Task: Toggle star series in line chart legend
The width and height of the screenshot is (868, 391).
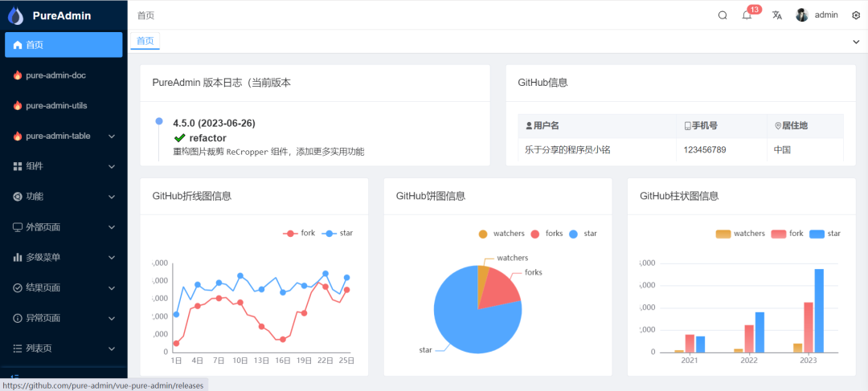Action: coord(337,234)
